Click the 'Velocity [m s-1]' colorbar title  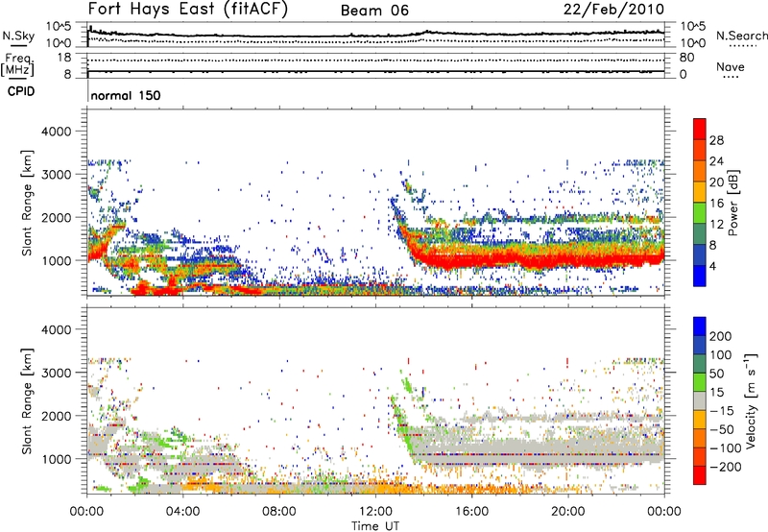751,400
